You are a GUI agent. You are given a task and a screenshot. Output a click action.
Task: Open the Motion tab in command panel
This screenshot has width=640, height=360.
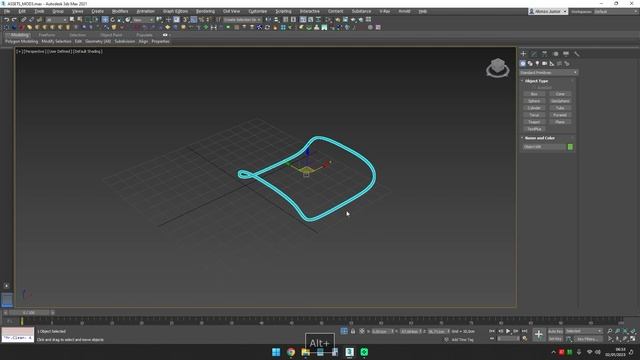(556, 53)
